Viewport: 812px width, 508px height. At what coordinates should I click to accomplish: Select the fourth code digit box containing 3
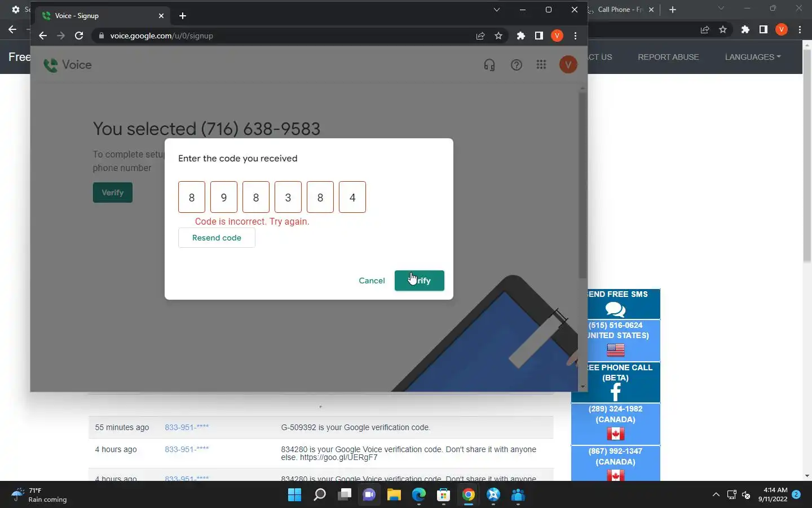[288, 197]
